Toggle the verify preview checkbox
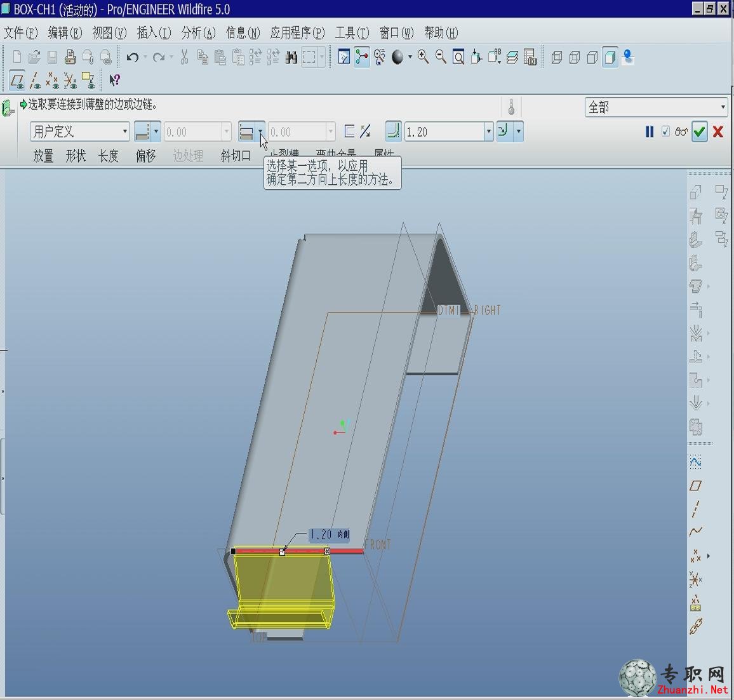 [x=665, y=131]
